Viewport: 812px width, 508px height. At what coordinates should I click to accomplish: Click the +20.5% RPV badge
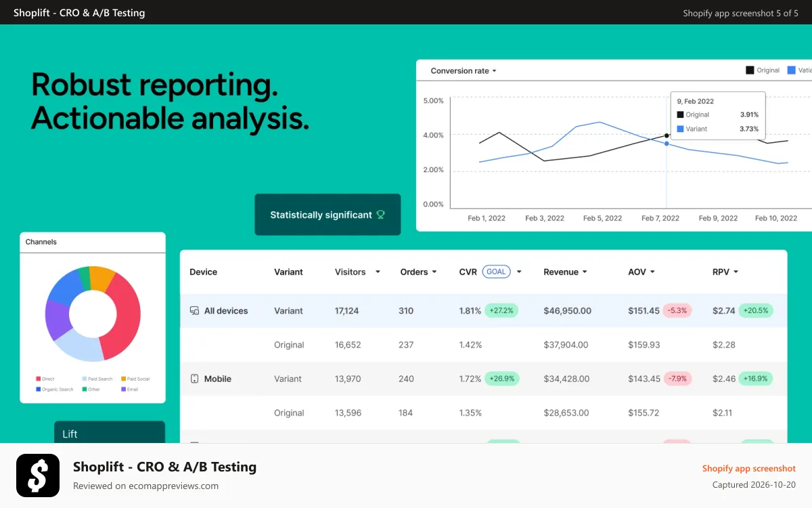coord(756,311)
